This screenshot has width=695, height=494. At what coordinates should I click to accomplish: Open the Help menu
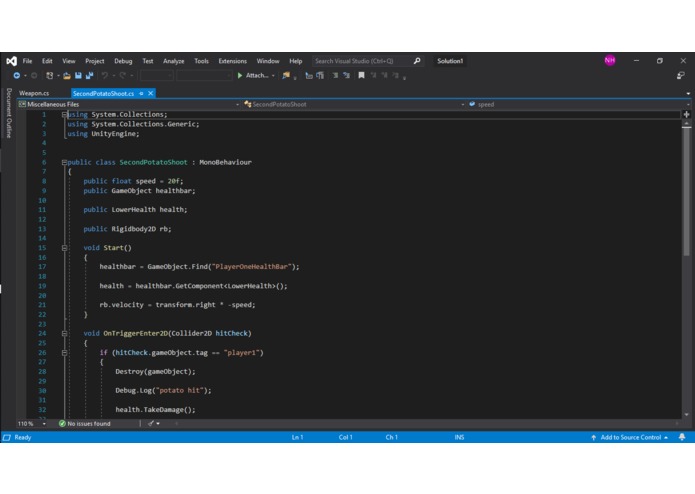click(x=296, y=61)
